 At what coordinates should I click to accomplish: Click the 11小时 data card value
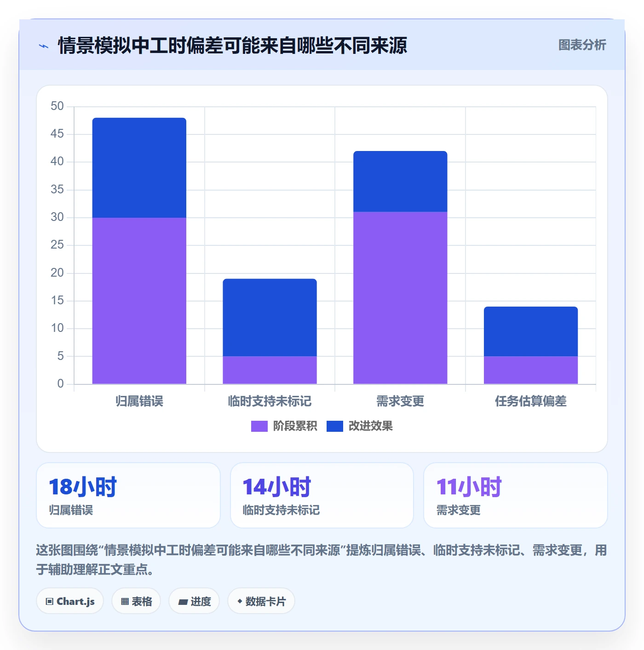(x=469, y=487)
